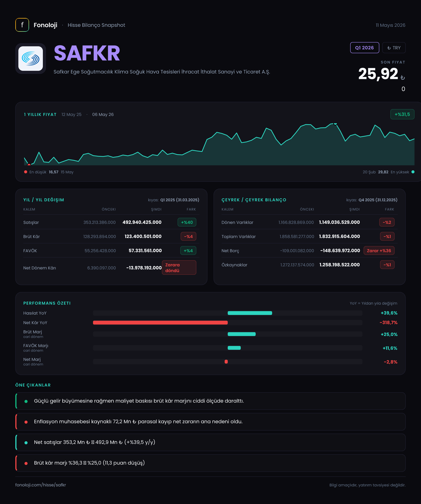Click the teal bullet of Net satışlar highlight
This screenshot has height=504, width=421.
[26, 443]
